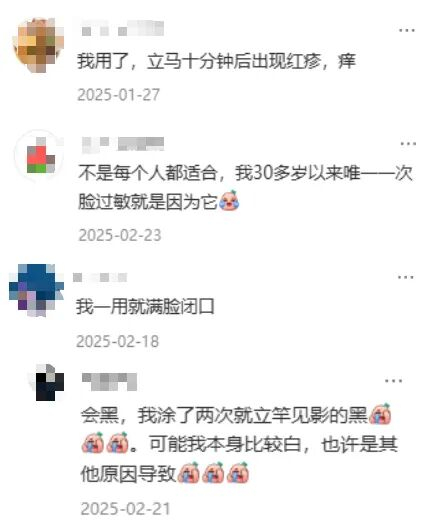The image size is (437, 528).
Task: Open the three-dot menu on the 脸过敏 comment
Action: tap(408, 144)
